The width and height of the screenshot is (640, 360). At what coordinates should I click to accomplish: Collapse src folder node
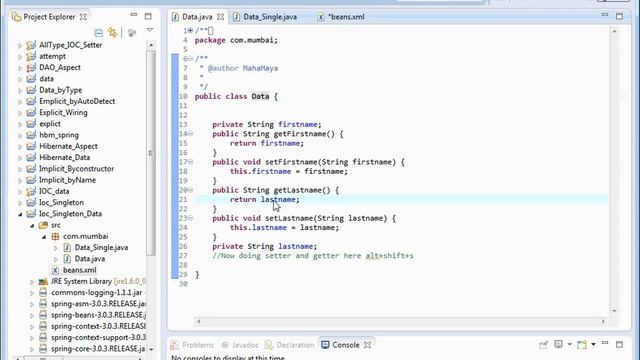coord(32,225)
